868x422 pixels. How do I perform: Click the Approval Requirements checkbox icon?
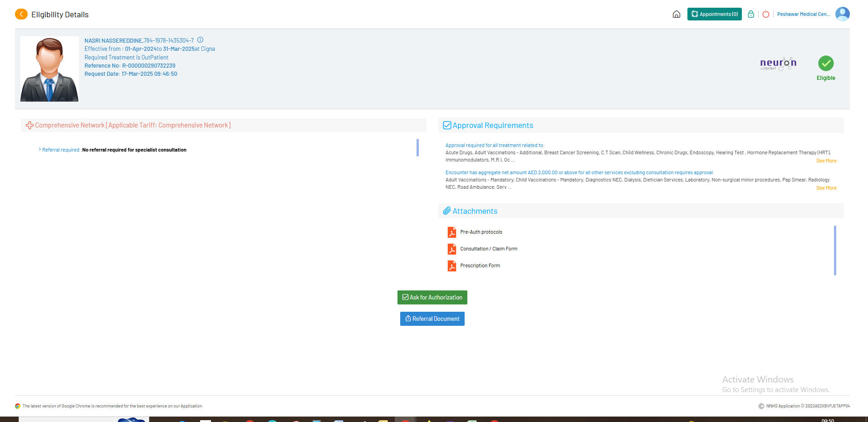[447, 125]
